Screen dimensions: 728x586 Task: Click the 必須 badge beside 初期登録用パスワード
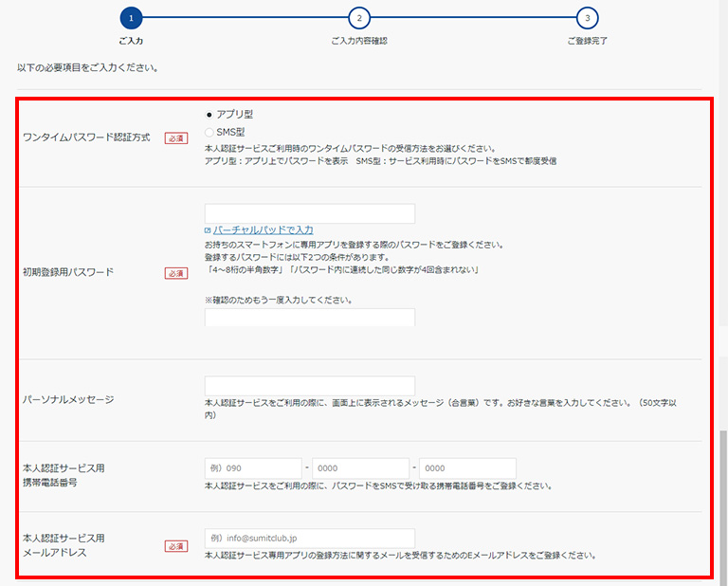coord(176,273)
